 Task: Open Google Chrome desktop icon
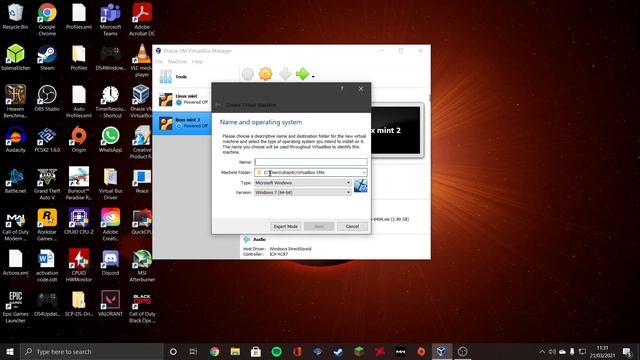pyautogui.click(x=47, y=20)
